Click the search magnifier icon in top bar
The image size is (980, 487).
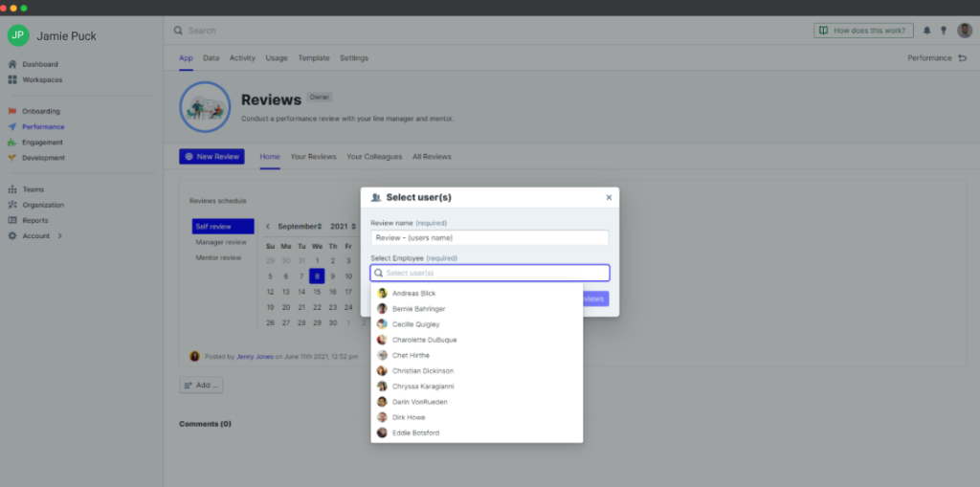(178, 31)
